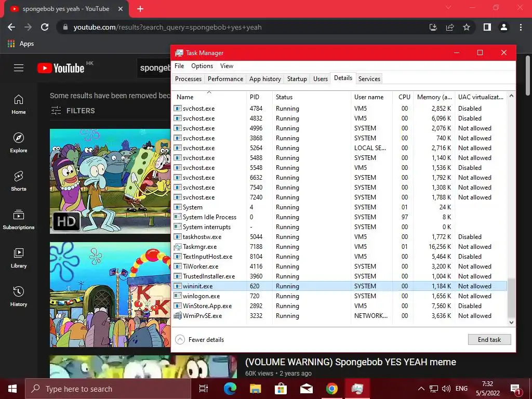Open volume control in system tray

(x=446, y=389)
